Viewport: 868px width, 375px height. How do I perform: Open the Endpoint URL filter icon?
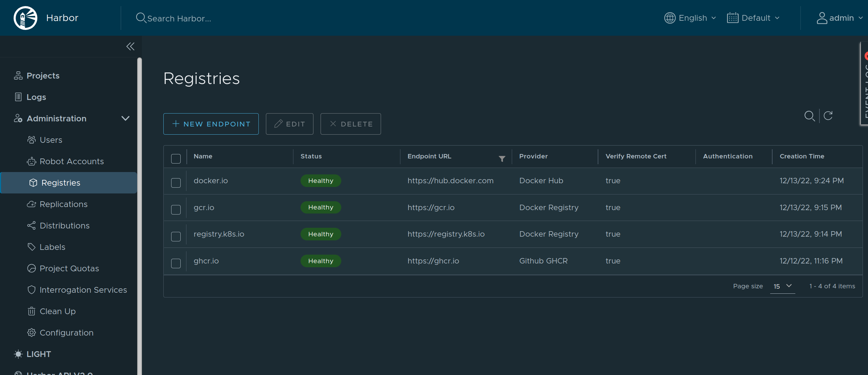(x=502, y=158)
